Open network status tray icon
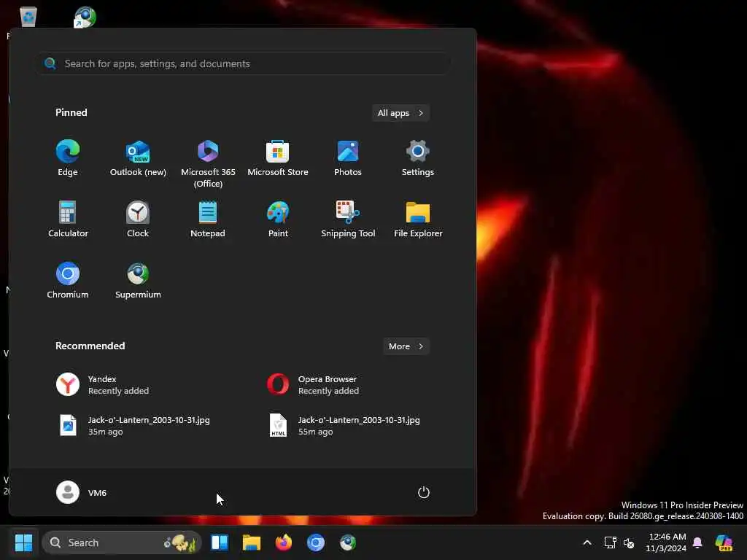This screenshot has height=560, width=747. point(611,542)
